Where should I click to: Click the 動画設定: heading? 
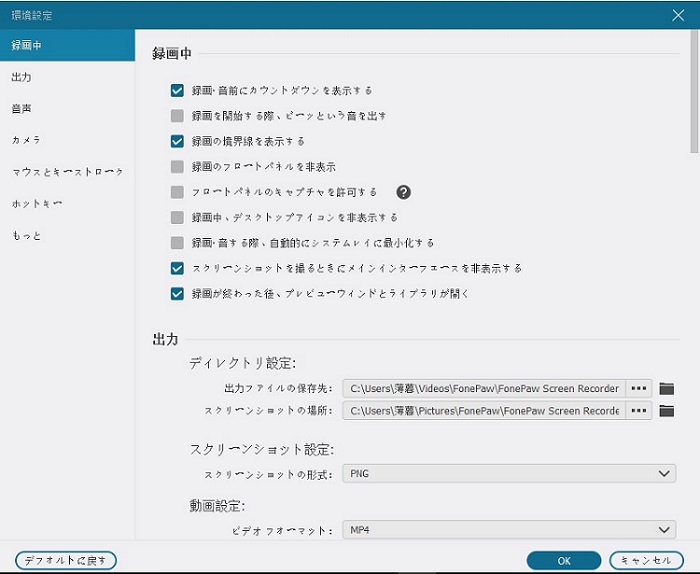click(x=217, y=506)
